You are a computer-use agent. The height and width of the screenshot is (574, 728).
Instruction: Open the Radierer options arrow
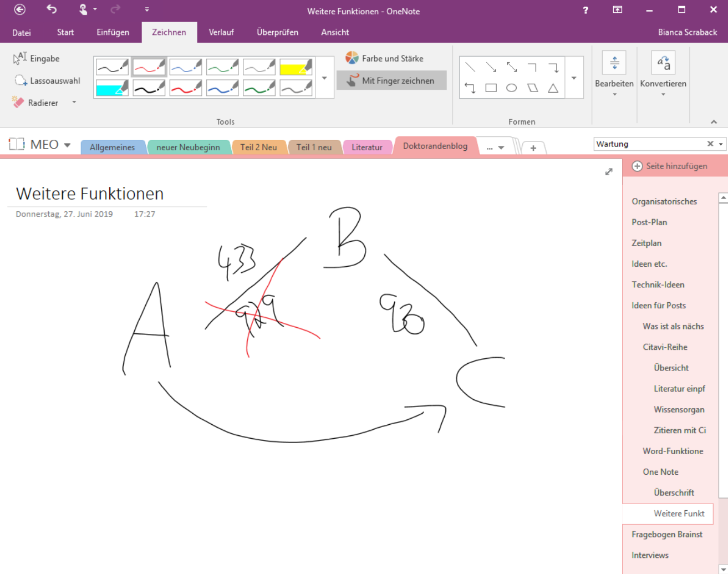click(x=74, y=102)
